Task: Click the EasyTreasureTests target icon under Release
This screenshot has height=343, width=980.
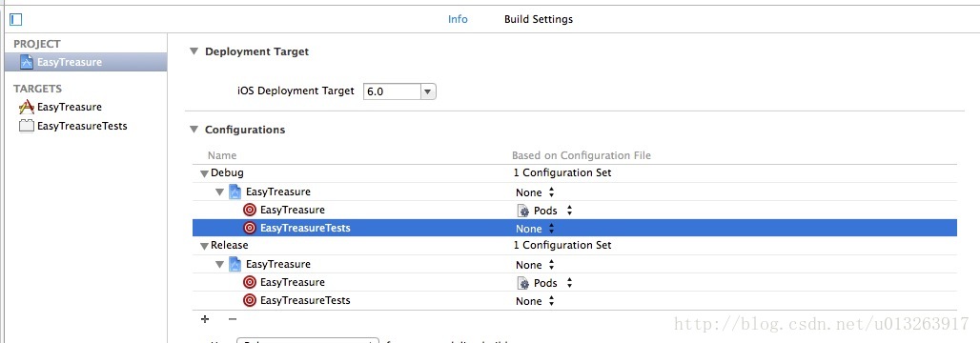Action: [x=250, y=300]
